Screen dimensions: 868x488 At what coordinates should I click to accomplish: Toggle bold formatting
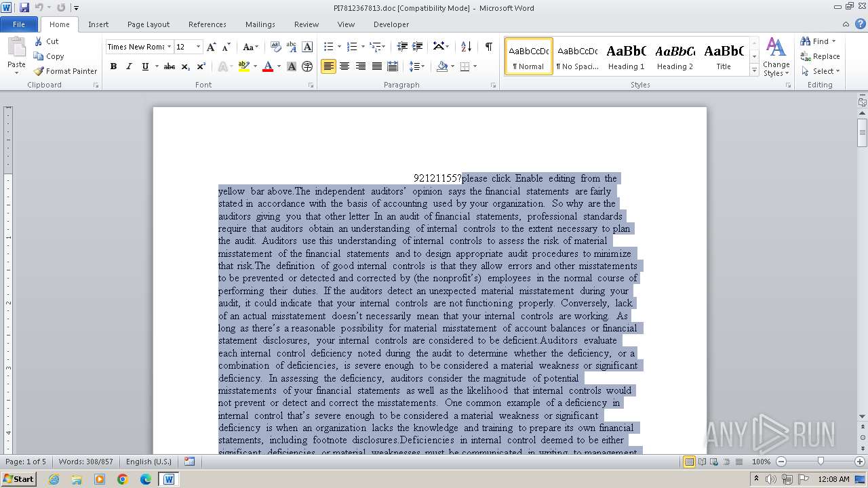[x=113, y=66]
